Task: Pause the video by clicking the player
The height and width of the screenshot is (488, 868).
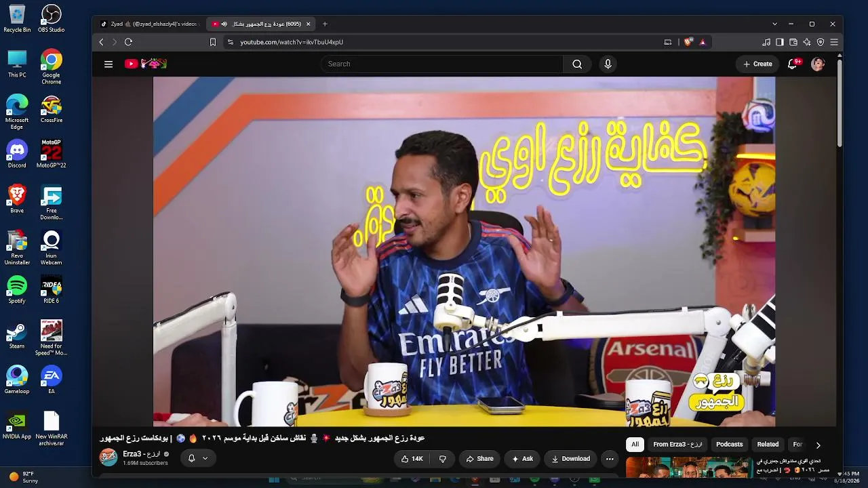Action: [x=464, y=251]
